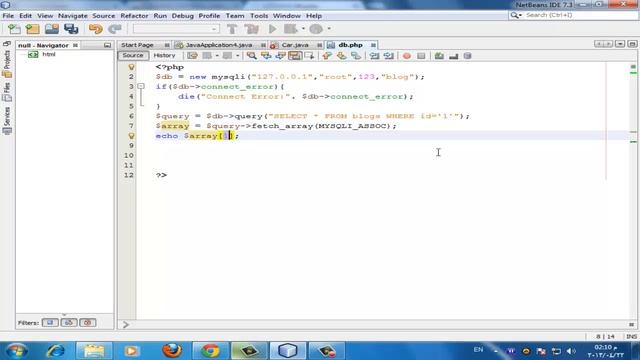Click the Redo arrow icon
Viewport: 640px width, 360px height.
coord(115,29)
